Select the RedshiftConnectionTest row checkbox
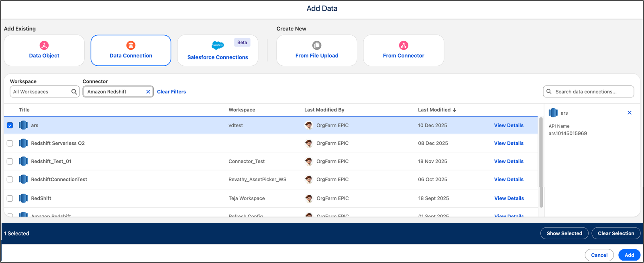Viewport: 644px width, 263px height. point(10,180)
